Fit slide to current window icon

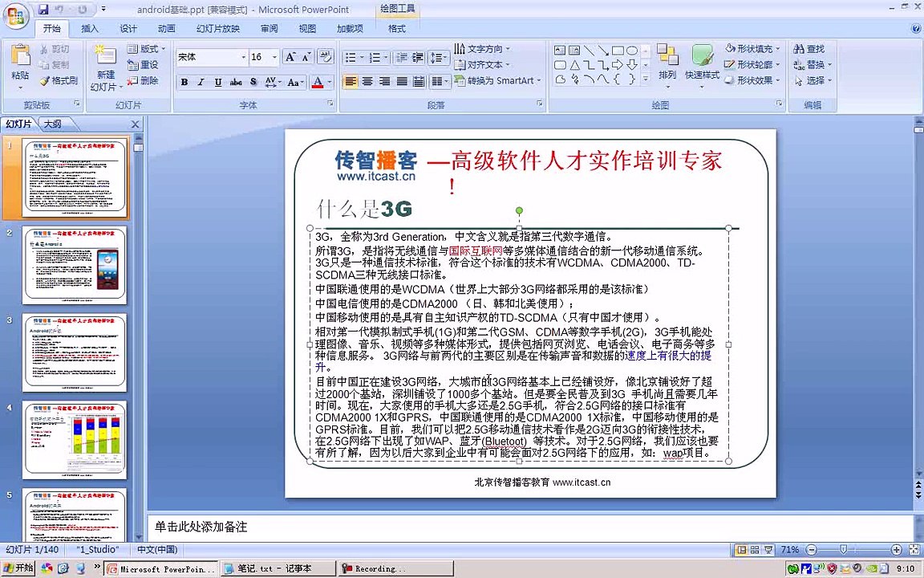914,550
